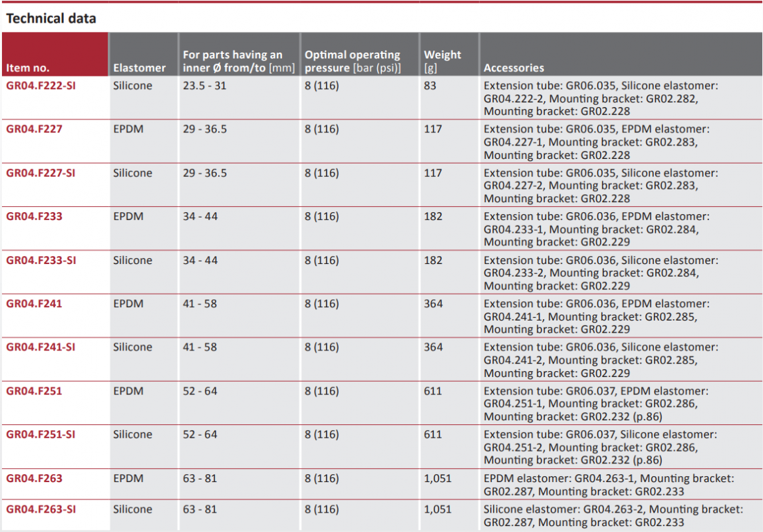763x532 pixels.
Task: Click Silicone elastomer in GR04.F251-SI row
Action: 133,434
